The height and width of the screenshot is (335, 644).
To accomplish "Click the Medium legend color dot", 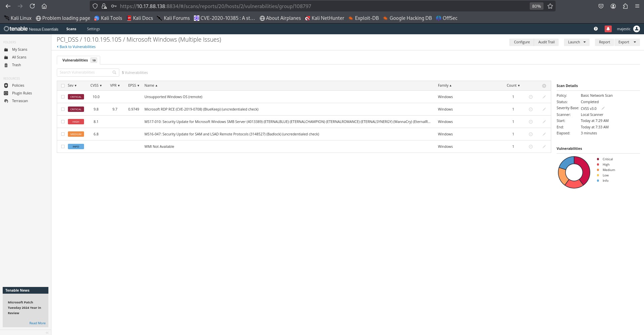I will [x=598, y=170].
